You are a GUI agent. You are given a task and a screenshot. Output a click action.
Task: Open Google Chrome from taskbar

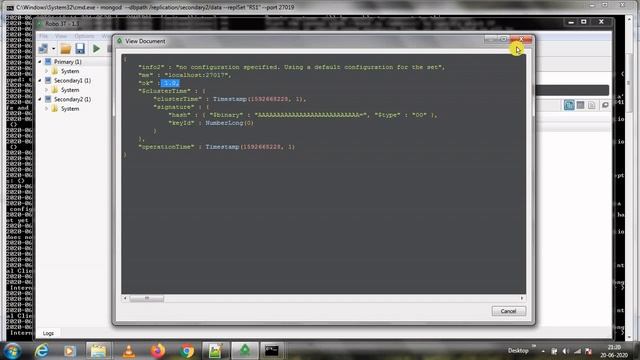(187, 351)
